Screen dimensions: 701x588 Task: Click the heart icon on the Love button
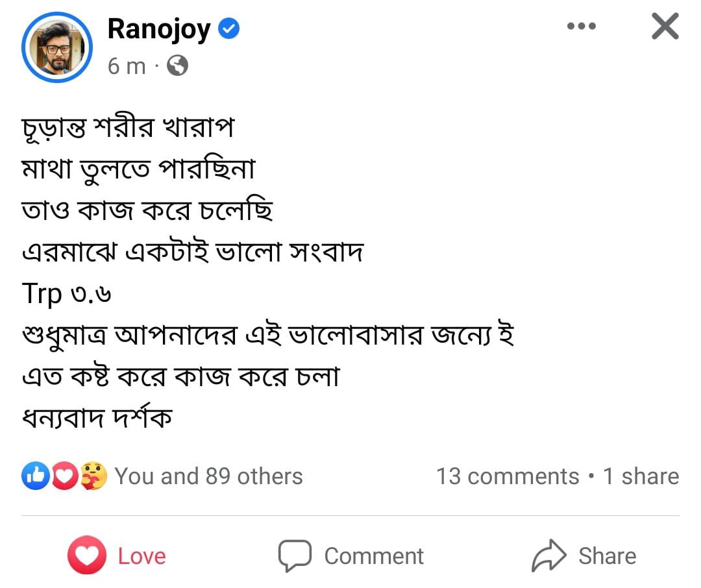click(88, 555)
